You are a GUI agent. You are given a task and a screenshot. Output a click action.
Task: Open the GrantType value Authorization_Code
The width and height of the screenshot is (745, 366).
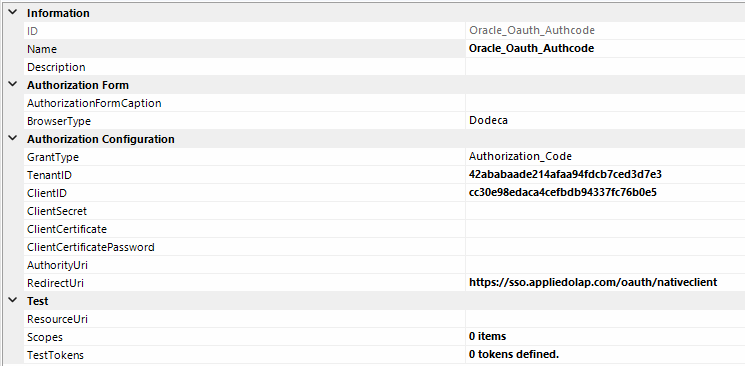point(520,157)
